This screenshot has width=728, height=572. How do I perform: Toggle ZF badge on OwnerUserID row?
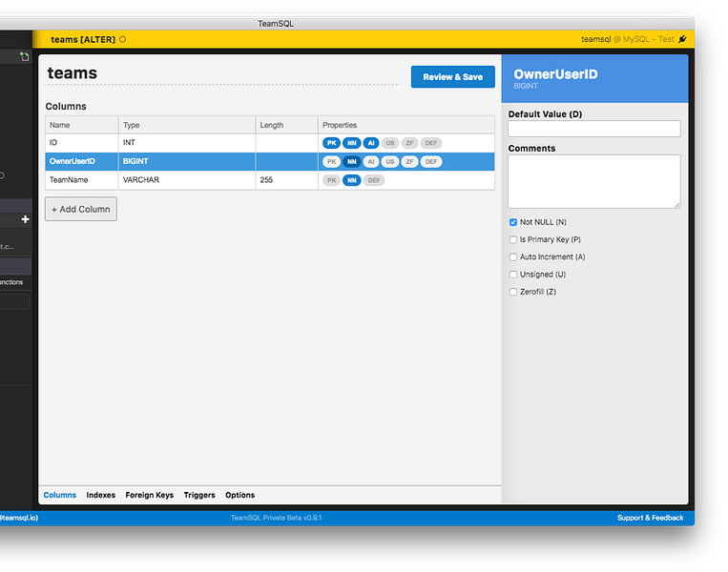[x=409, y=161]
